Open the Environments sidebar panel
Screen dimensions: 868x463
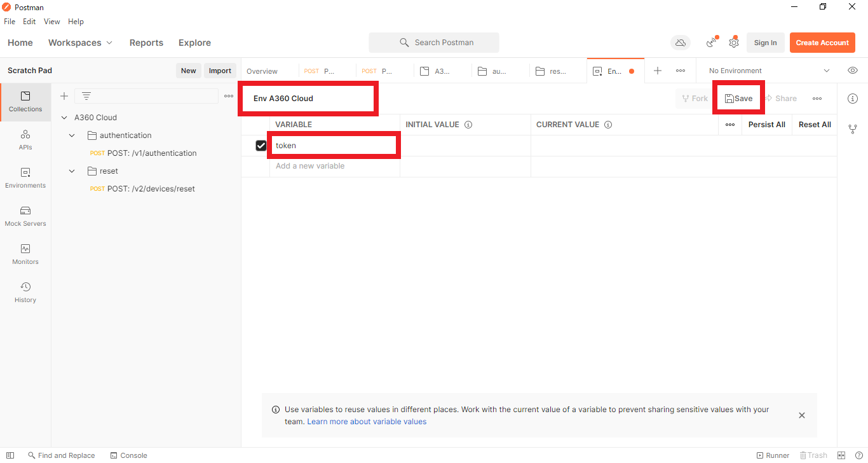click(x=25, y=178)
